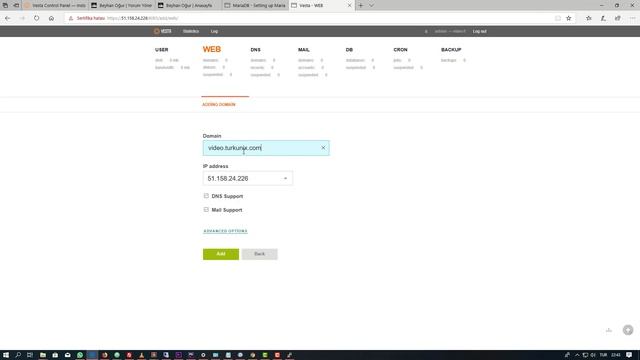Screen dimensions: 640x360
Task: Open File Explorer from taskbar
Action: (x=42, y=355)
